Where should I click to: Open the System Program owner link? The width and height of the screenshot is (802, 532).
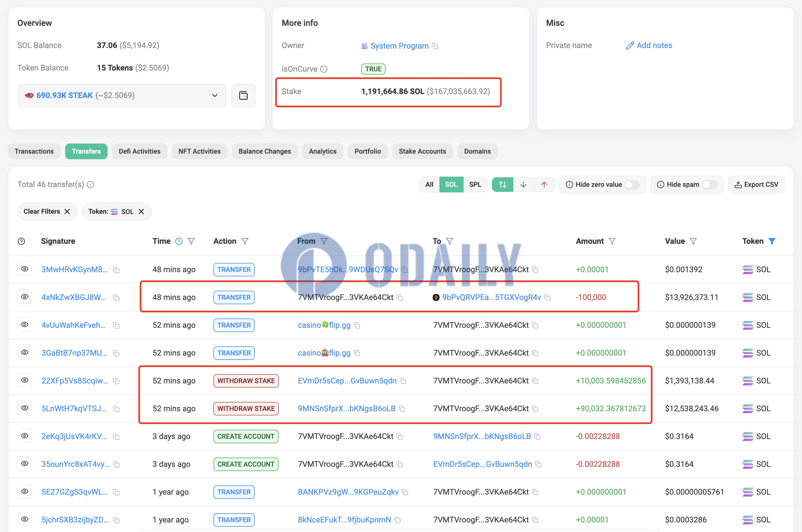400,46
